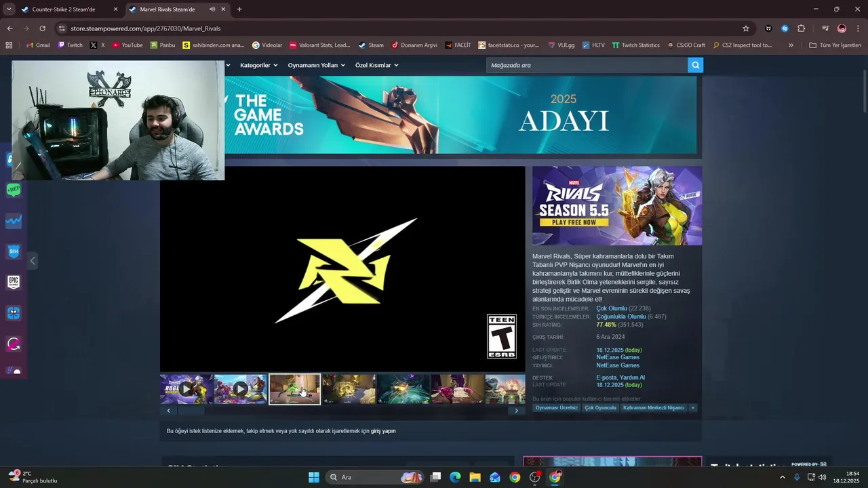Open the Paribu bookmark

(x=163, y=45)
